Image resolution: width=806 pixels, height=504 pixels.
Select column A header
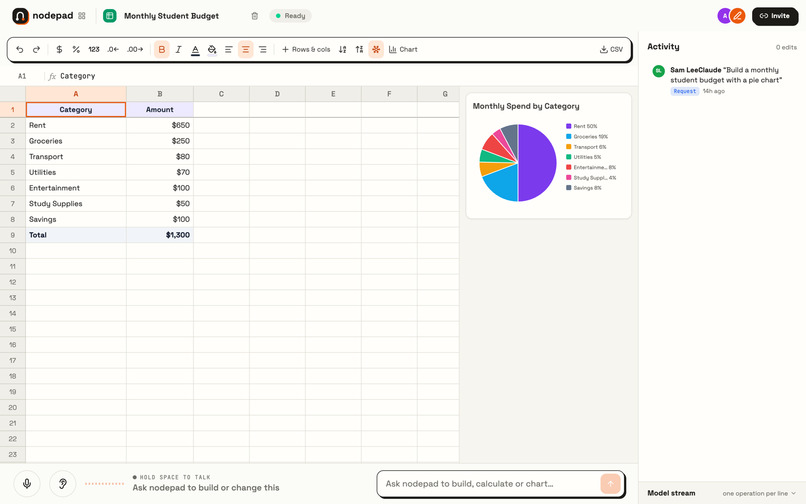tap(76, 94)
